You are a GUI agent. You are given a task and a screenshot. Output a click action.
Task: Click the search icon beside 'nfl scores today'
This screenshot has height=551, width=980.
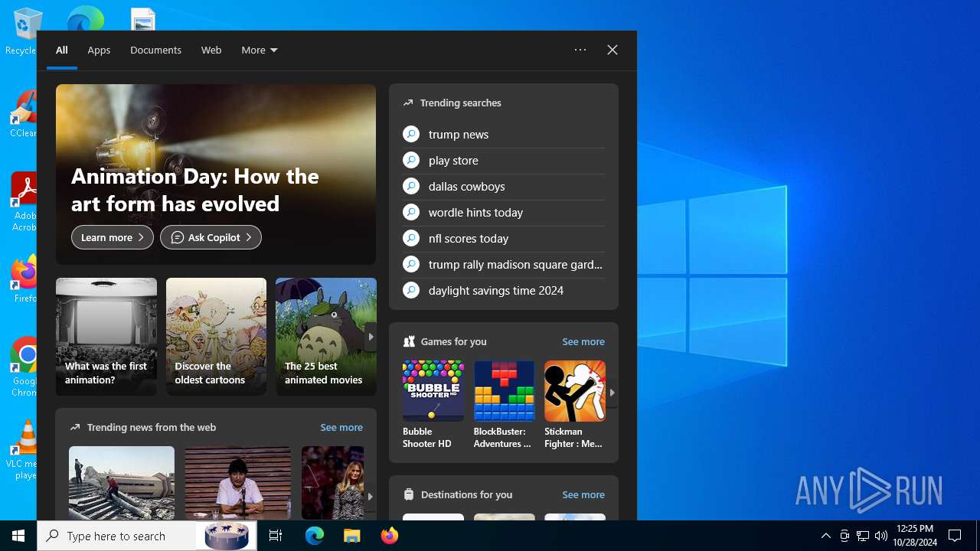click(x=411, y=238)
